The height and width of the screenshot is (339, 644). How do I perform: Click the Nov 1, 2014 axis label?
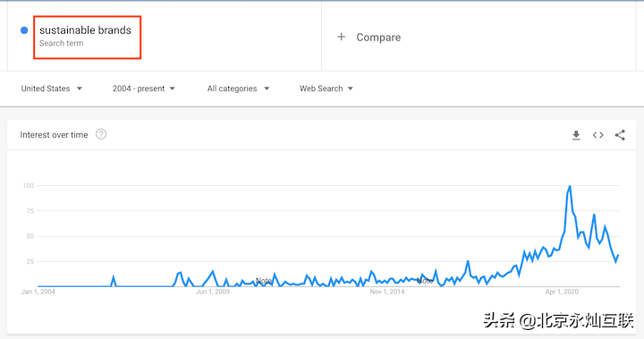387,292
